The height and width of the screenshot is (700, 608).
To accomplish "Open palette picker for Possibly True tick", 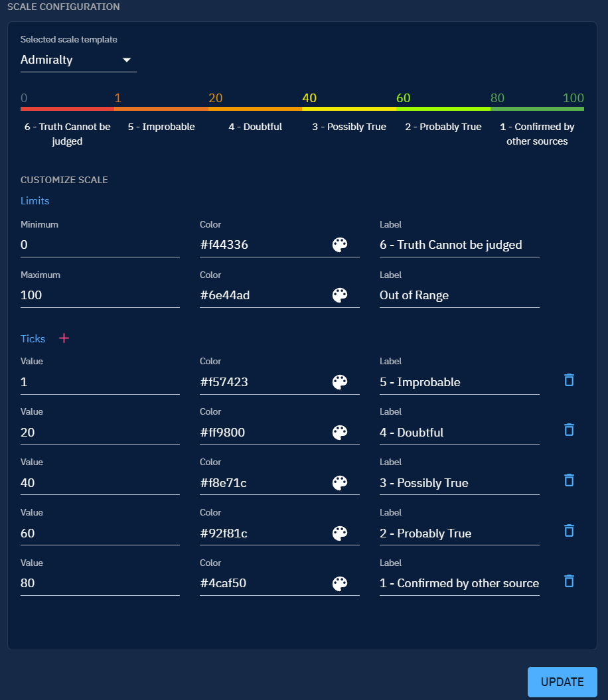I will pyautogui.click(x=339, y=483).
